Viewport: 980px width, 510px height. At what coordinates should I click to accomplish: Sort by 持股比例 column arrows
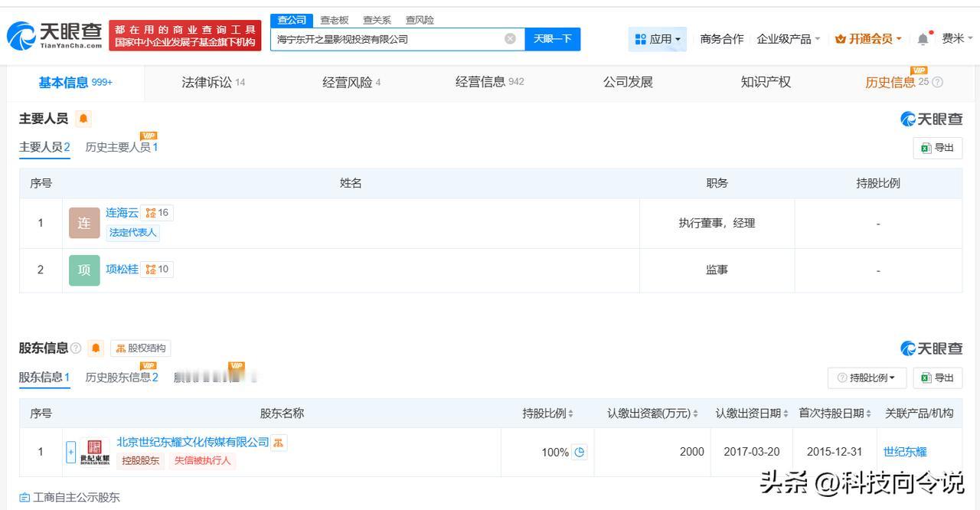[570, 414]
